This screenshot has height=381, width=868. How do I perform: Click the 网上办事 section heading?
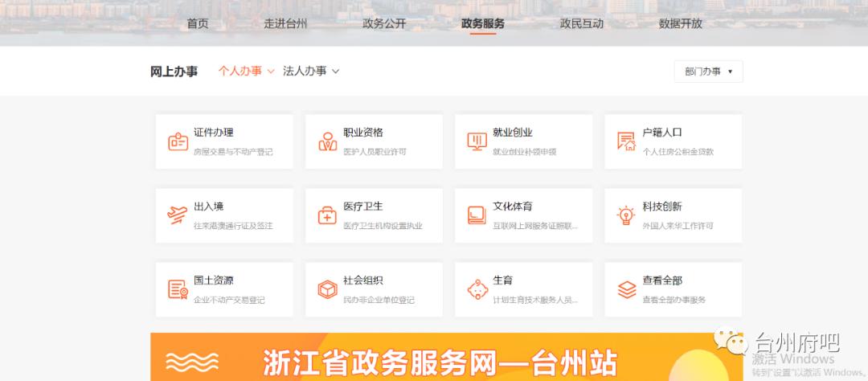(174, 72)
